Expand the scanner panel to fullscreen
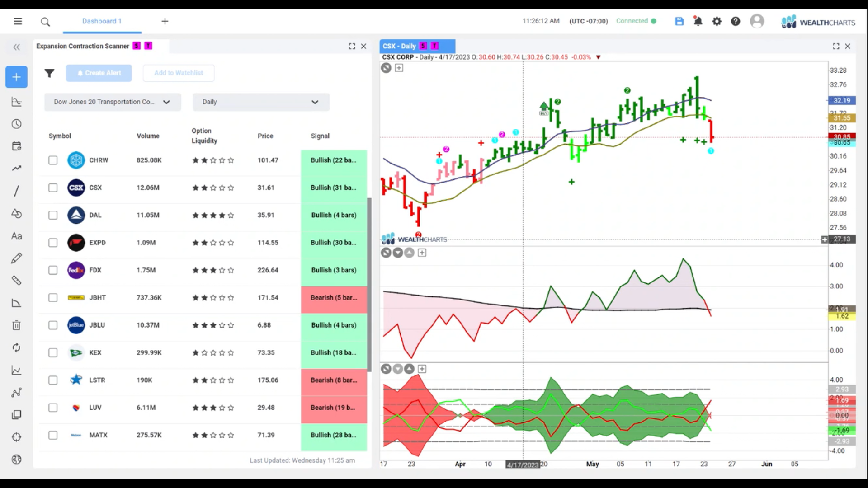The height and width of the screenshot is (488, 868). [352, 46]
